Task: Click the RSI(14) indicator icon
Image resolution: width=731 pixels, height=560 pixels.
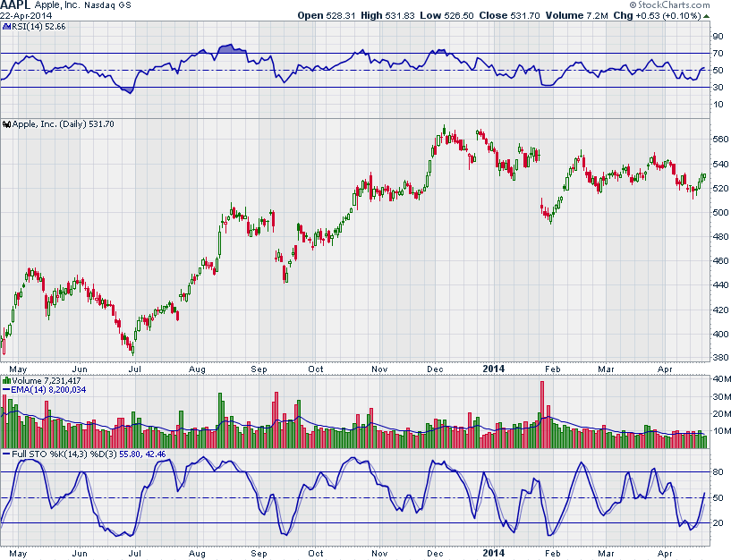Action: pos(6,27)
